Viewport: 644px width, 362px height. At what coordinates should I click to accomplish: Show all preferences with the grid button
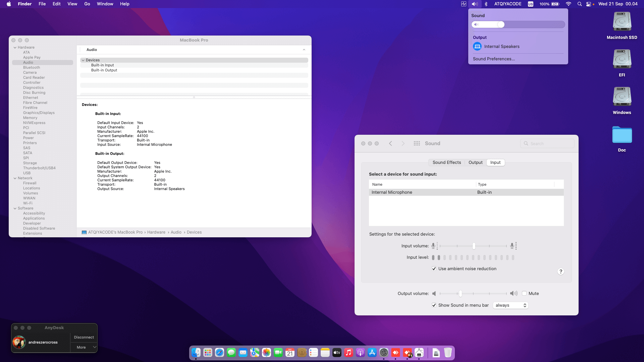coord(417,143)
